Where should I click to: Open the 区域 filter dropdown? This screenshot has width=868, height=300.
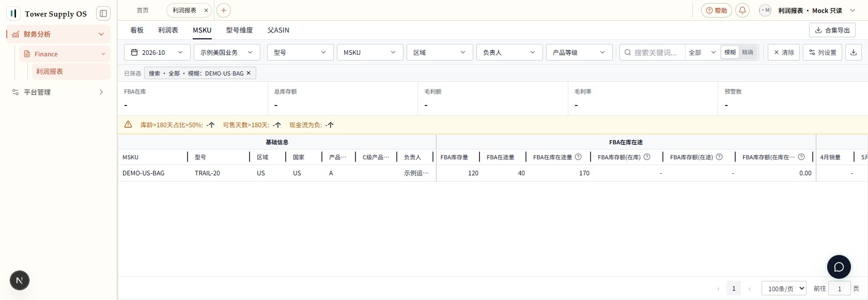click(x=440, y=52)
